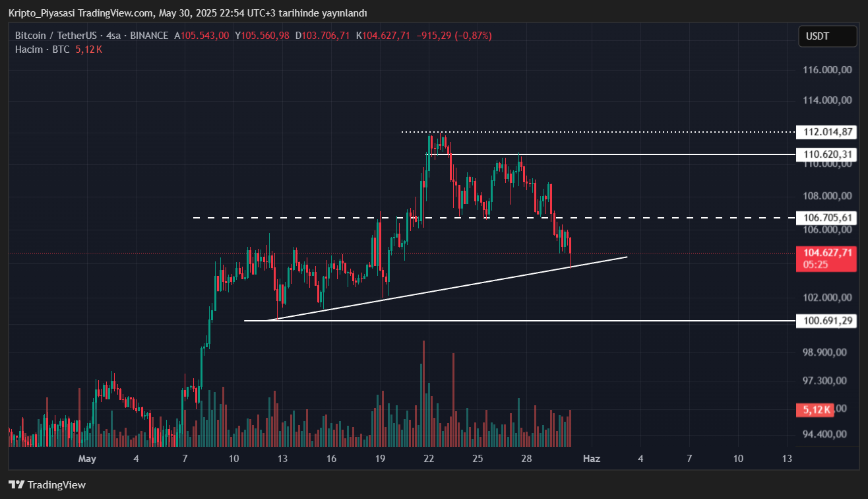Select the 110.620,31 price line label
This screenshot has height=499, width=868.
pos(826,154)
